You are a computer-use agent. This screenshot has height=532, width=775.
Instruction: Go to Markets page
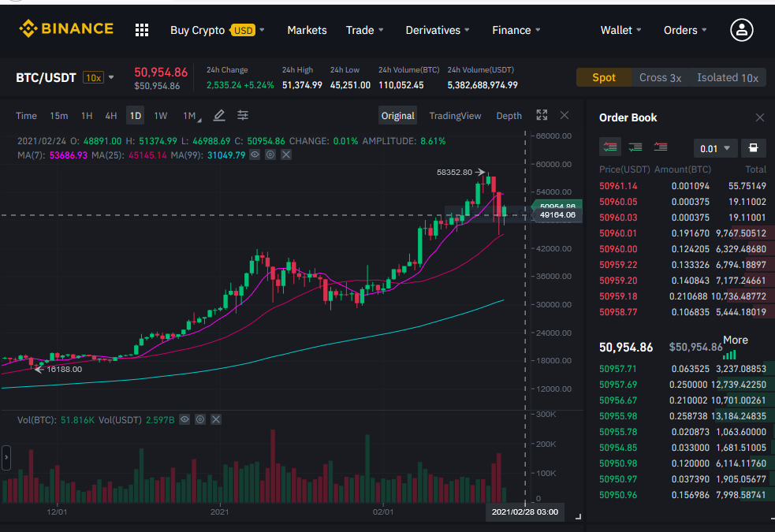point(307,30)
